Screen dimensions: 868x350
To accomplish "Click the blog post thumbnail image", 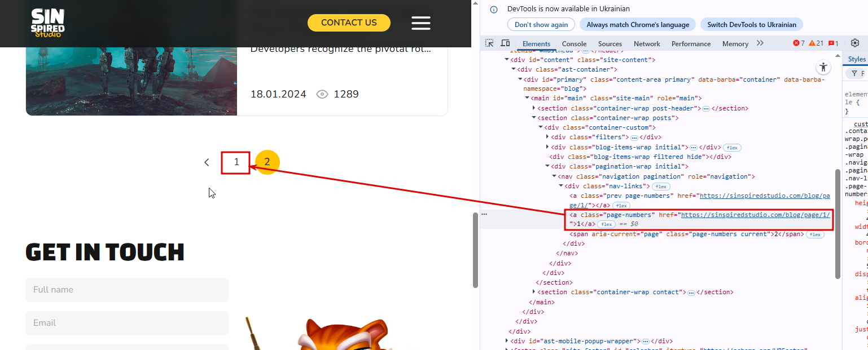I will coord(131,81).
